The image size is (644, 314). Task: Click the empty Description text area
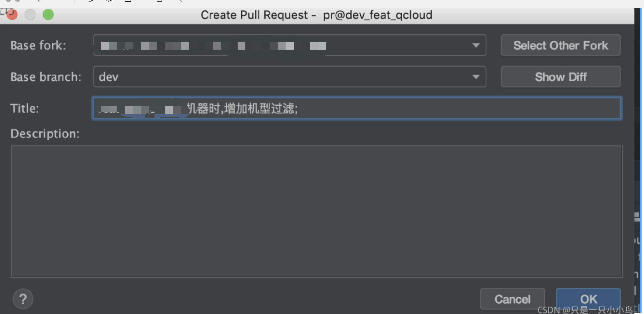[x=317, y=211]
